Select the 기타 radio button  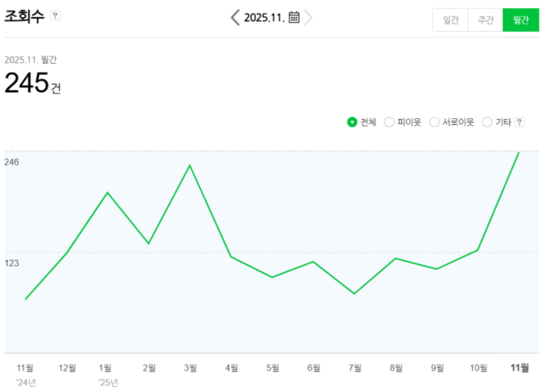[x=487, y=122]
